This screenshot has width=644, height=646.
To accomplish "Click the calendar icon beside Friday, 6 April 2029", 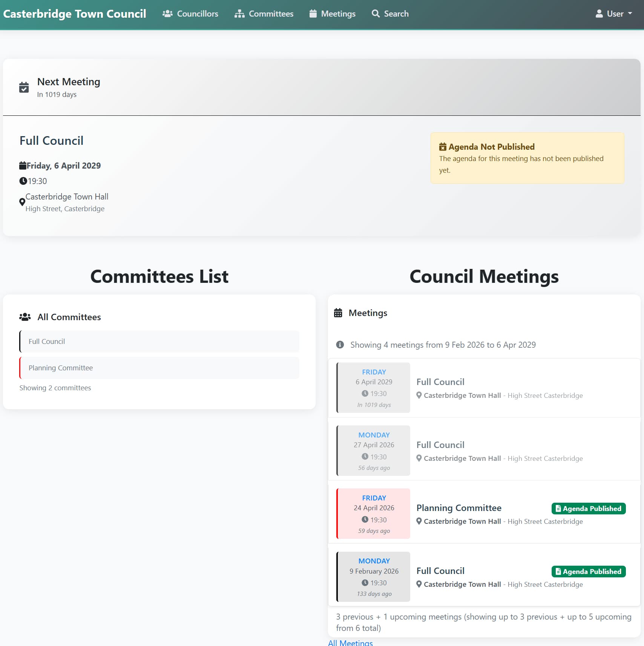I will pos(23,166).
